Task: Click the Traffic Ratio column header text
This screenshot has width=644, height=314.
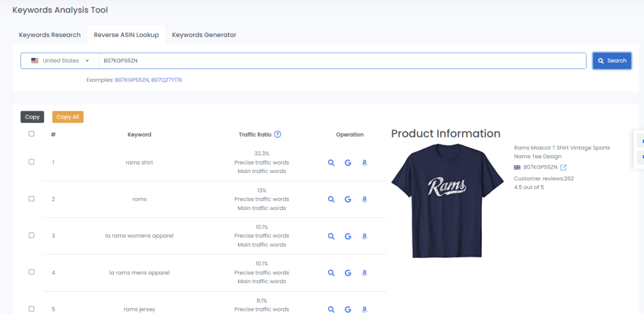Action: [255, 134]
